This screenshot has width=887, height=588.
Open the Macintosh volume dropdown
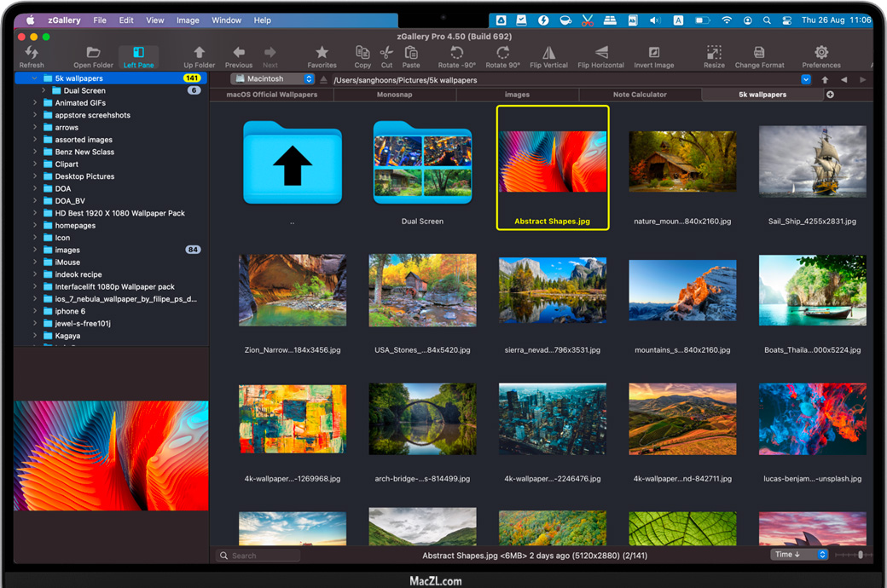tap(272, 79)
